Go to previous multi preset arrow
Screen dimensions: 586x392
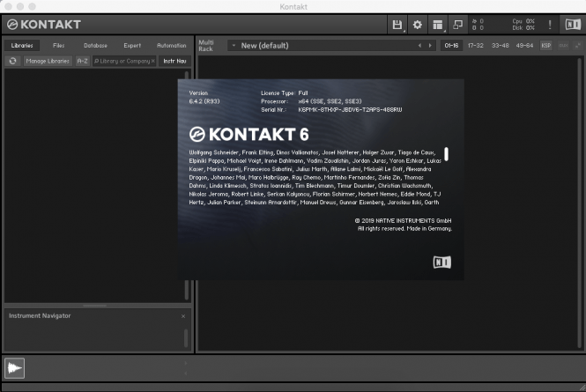(419, 46)
